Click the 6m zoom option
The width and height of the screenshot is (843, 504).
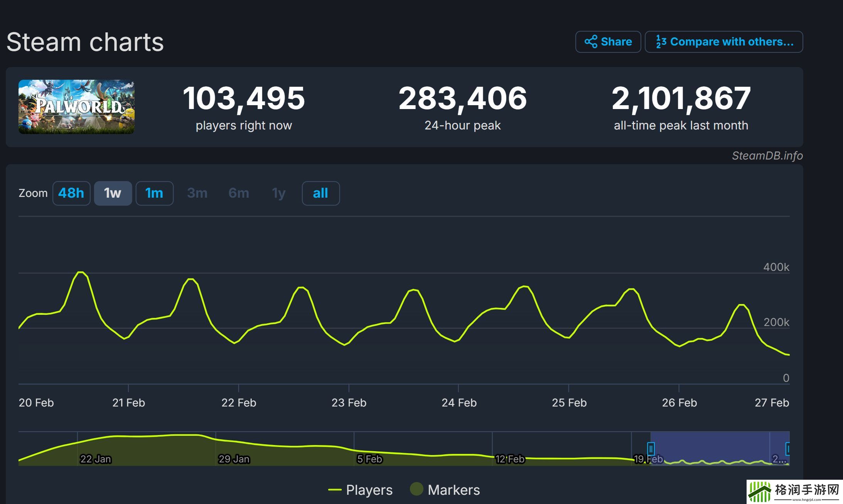pyautogui.click(x=238, y=193)
